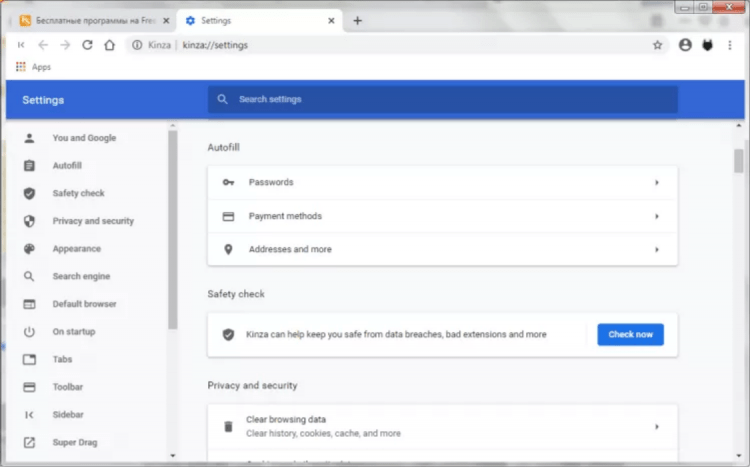This screenshot has height=467, width=750.
Task: Bookmark this page with star icon
Action: 658,45
